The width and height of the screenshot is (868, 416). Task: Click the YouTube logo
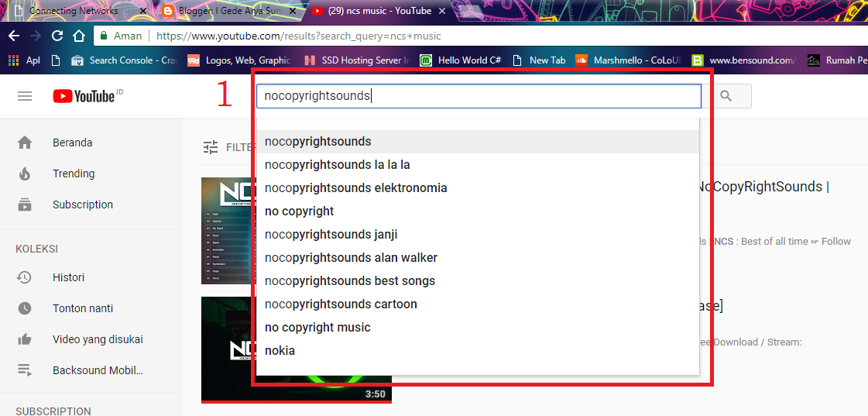pyautogui.click(x=84, y=96)
